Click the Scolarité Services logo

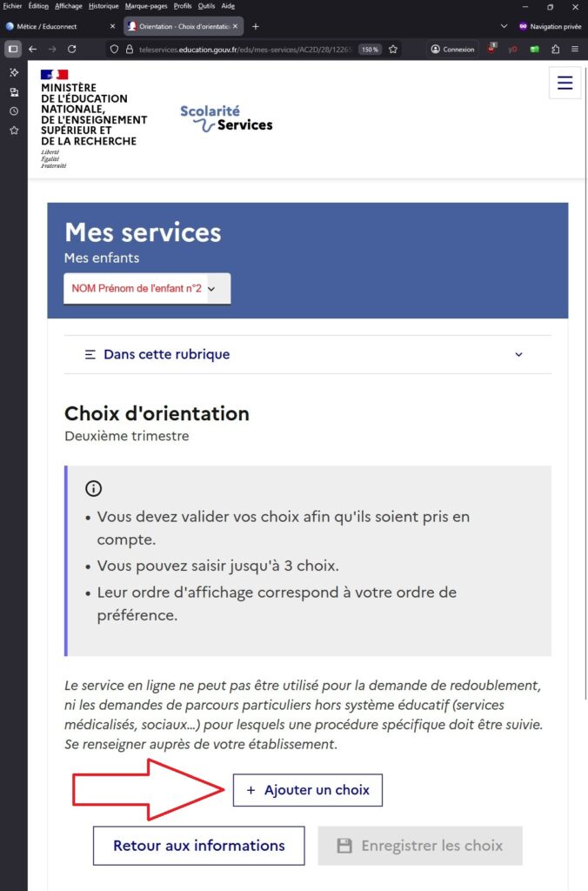226,118
